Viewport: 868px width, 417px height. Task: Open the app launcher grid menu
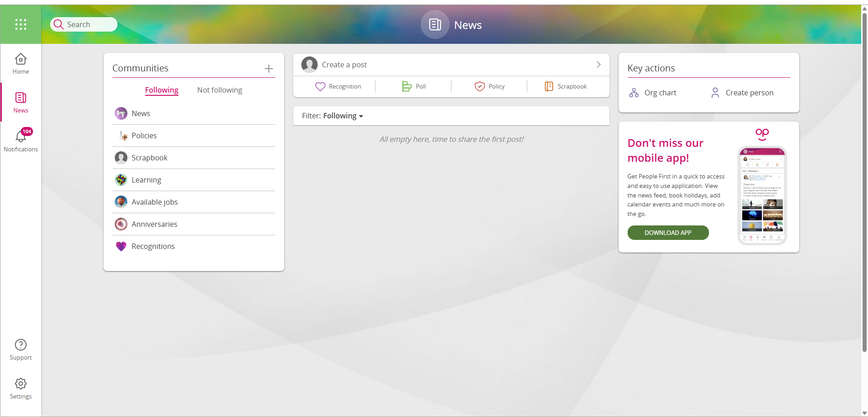tap(21, 24)
